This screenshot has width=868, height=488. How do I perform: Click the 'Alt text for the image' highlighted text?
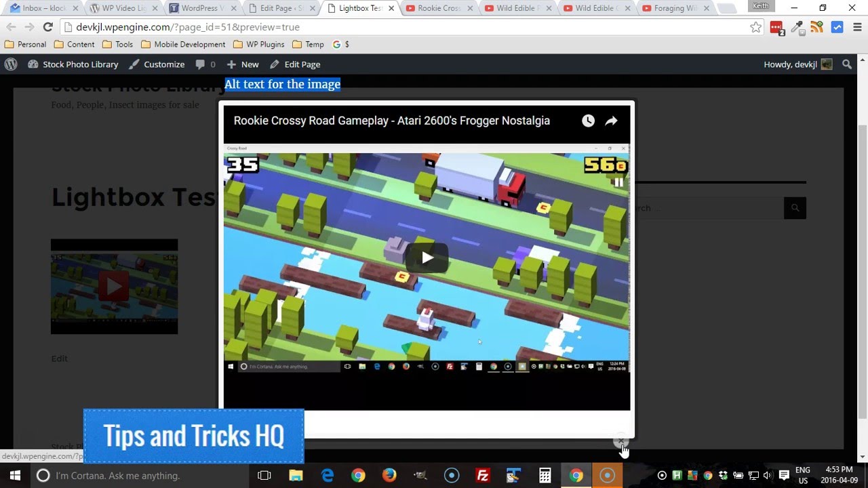[x=283, y=84]
